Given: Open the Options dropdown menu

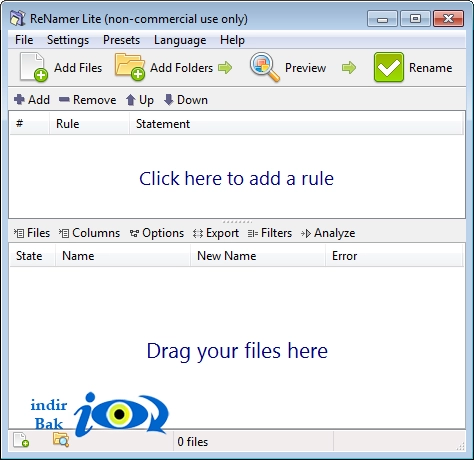Looking at the screenshot, I should click(x=157, y=233).
